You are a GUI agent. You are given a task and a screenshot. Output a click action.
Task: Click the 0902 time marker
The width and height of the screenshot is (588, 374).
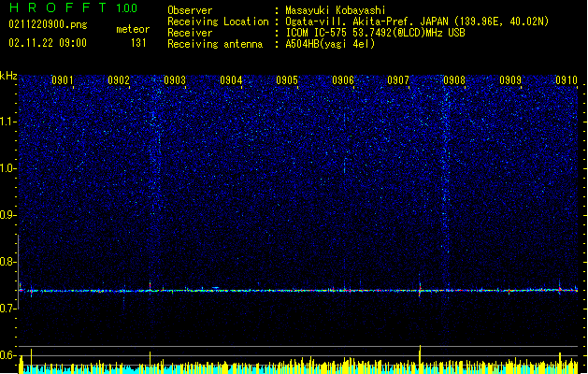click(119, 79)
